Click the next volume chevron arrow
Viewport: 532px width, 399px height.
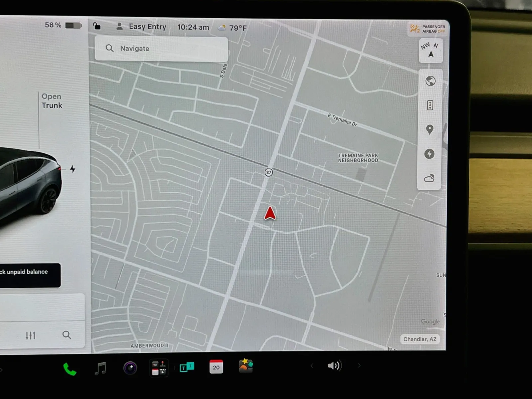[x=359, y=365]
